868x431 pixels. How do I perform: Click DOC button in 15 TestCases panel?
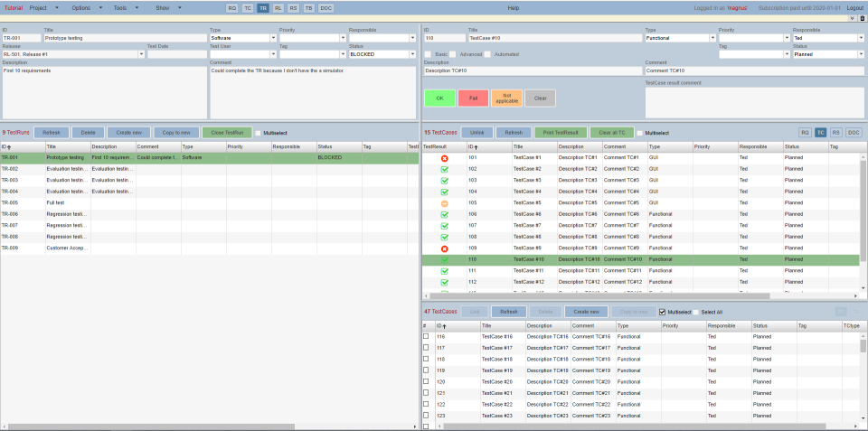point(854,133)
